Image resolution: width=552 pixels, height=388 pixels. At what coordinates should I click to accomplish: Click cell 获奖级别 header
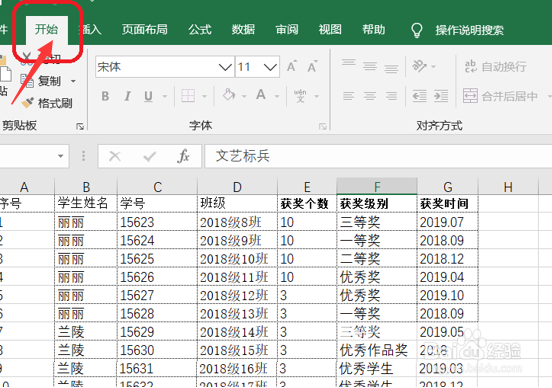point(377,204)
